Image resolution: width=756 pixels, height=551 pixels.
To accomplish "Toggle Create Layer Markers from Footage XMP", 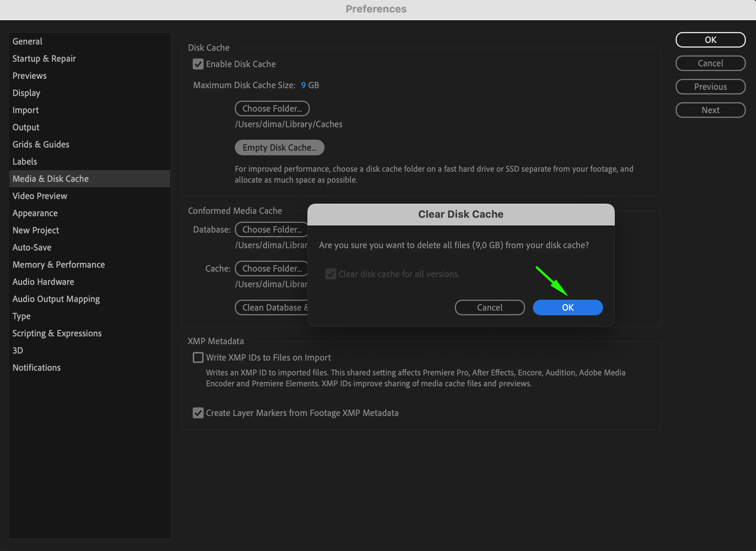I will click(x=198, y=413).
